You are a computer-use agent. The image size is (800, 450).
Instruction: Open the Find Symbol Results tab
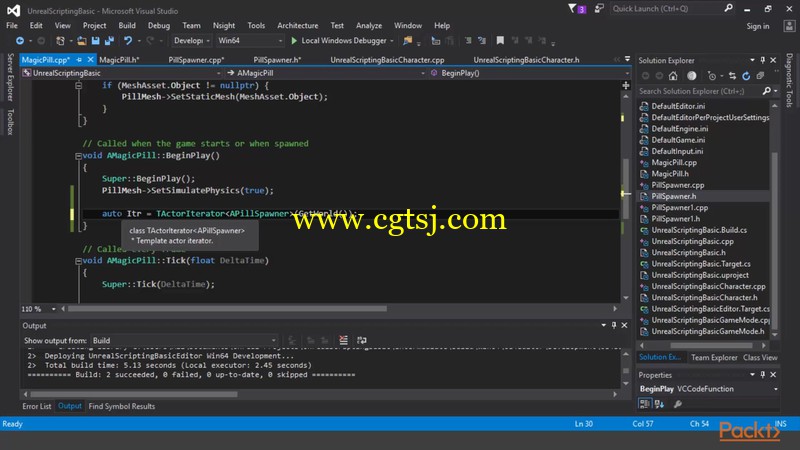click(121, 406)
